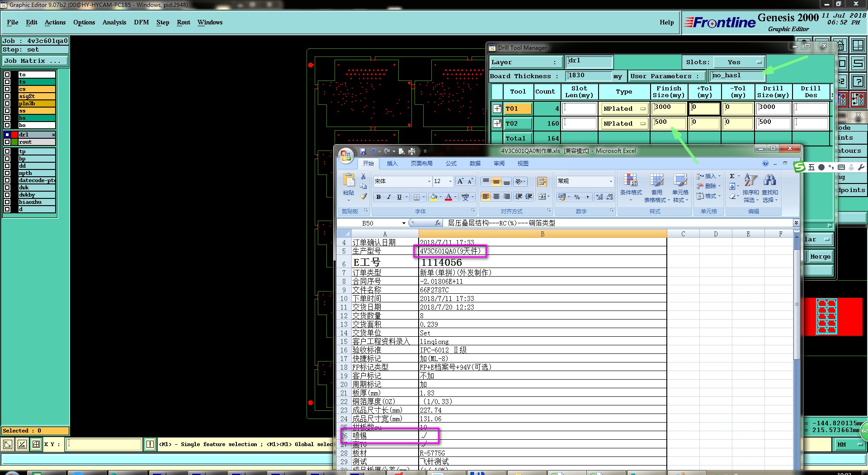Click the Excel Office button orb
Image resolution: width=868 pixels, height=475 pixels.
click(x=346, y=156)
